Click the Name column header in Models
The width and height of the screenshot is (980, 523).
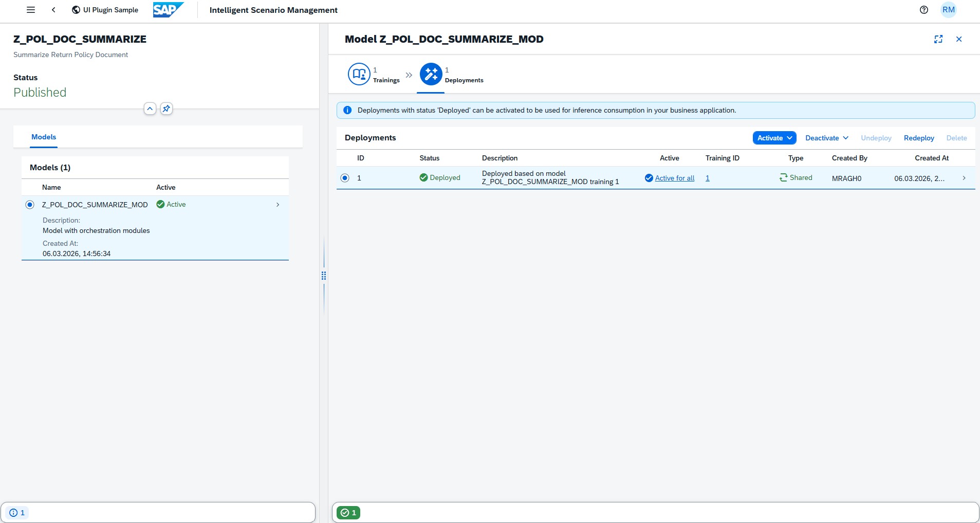click(x=51, y=187)
